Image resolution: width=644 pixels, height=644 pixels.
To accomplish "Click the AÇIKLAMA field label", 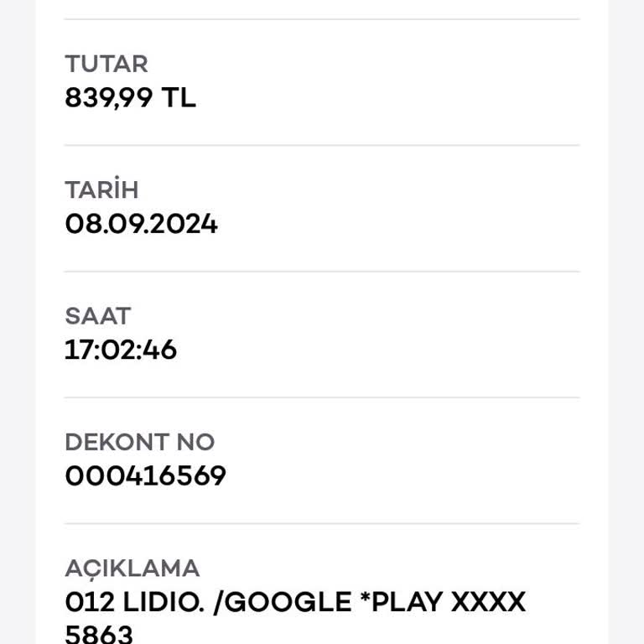I will tap(132, 568).
